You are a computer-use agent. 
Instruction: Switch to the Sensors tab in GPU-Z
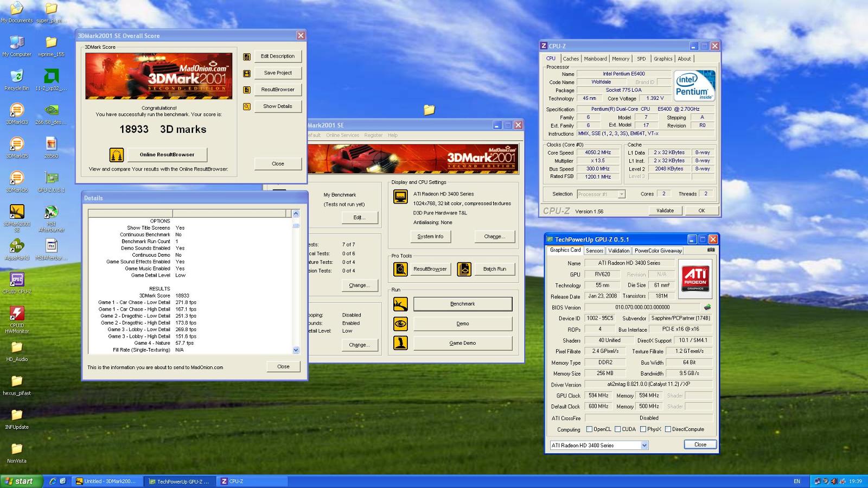click(595, 251)
